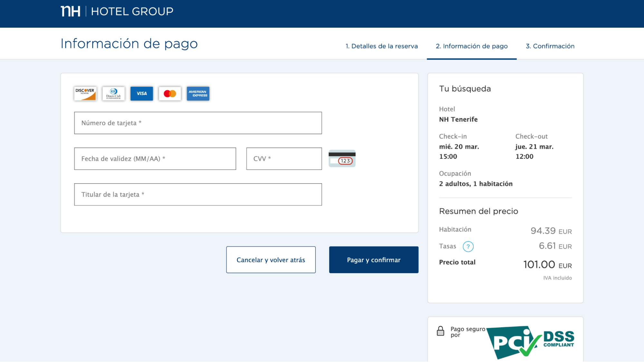Viewport: 644px width, 362px height.
Task: Click the NH Hotel Group logo
Action: pos(117,11)
